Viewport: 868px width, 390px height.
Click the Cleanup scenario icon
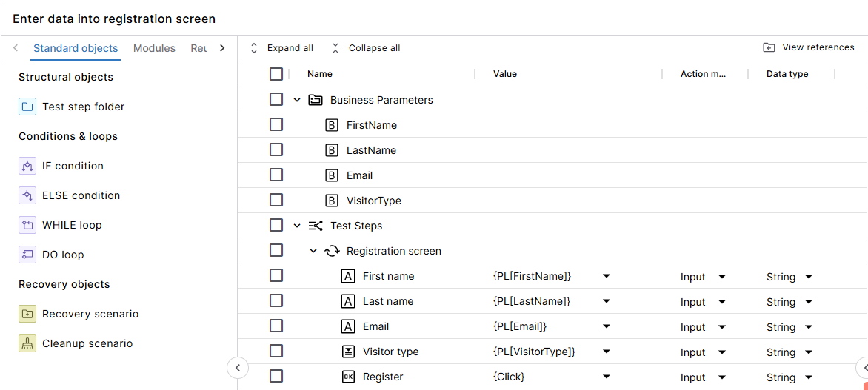[x=27, y=343]
